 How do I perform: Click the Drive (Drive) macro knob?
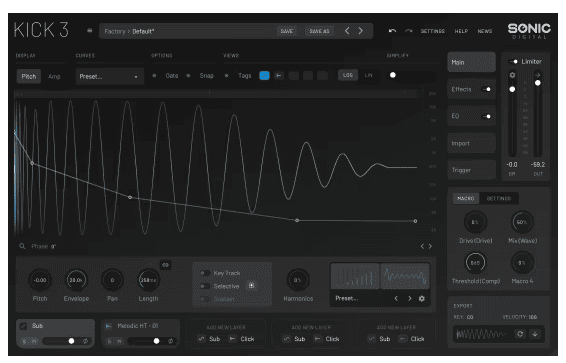coord(475,222)
